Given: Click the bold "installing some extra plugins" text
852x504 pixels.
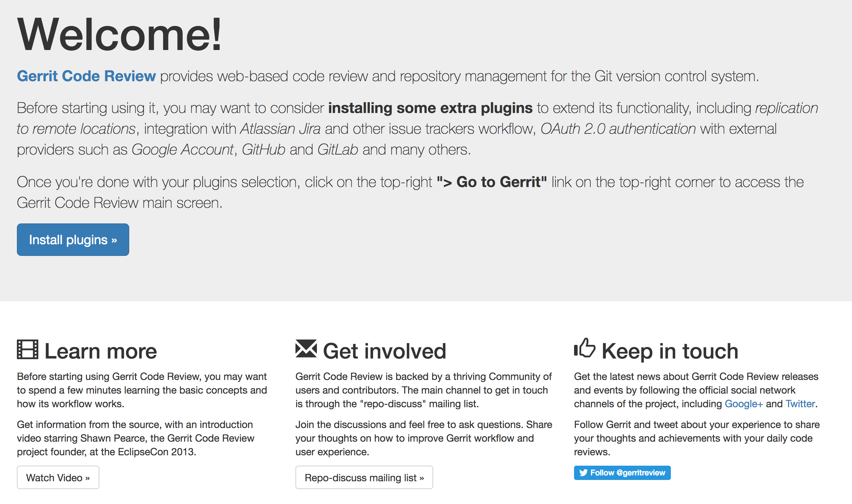Looking at the screenshot, I should coord(430,108).
